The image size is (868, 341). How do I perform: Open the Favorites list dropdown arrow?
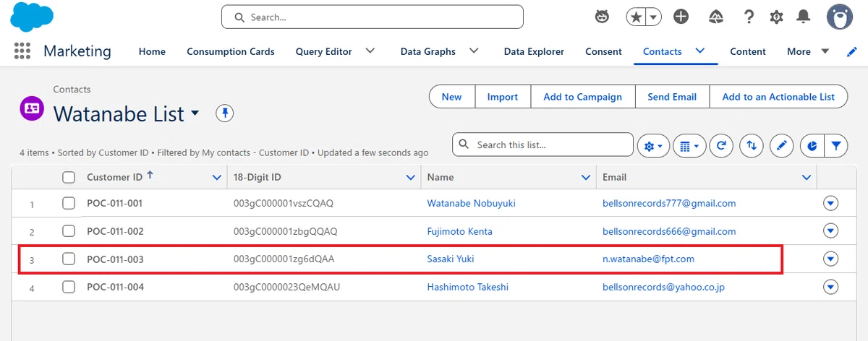(x=654, y=17)
